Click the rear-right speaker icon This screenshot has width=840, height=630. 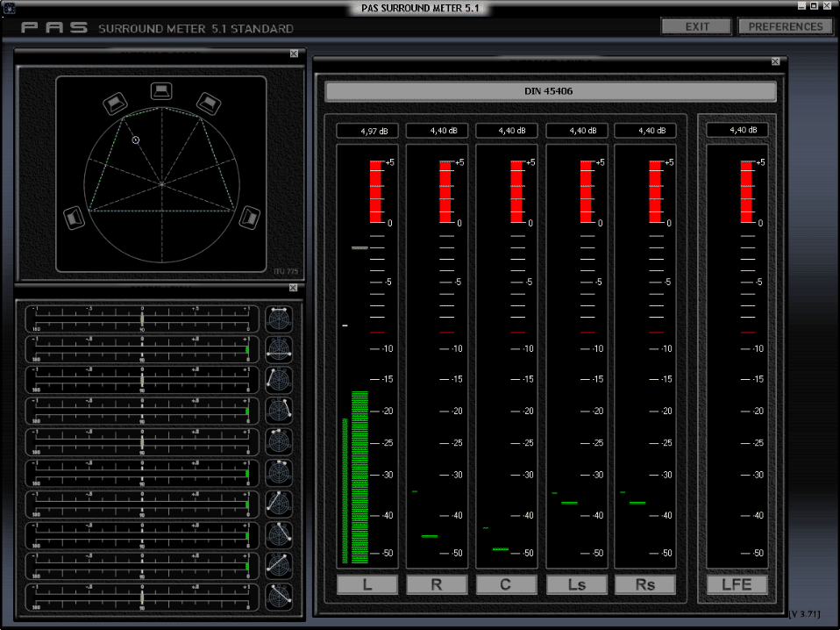250,217
